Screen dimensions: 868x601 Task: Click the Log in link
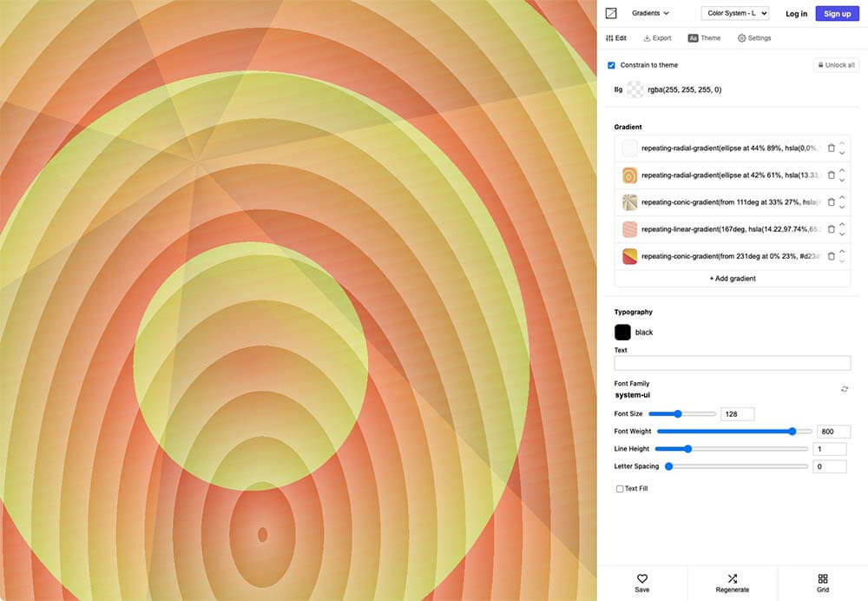point(796,14)
